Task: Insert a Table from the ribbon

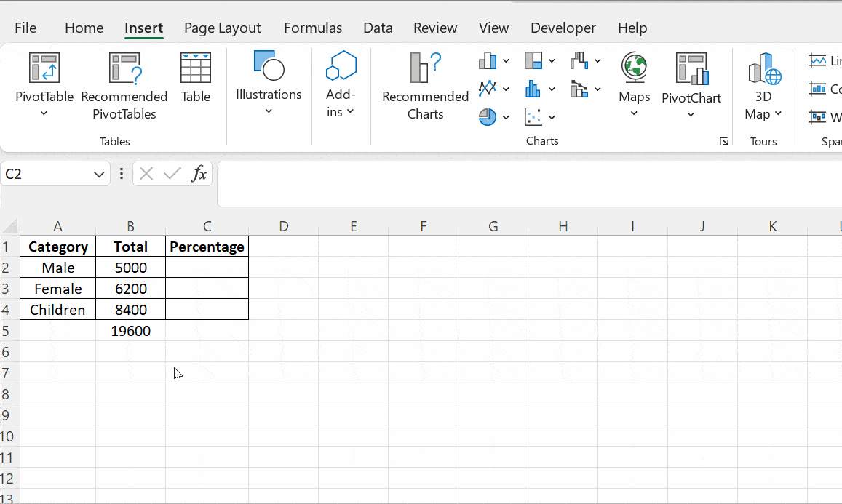Action: (x=195, y=68)
